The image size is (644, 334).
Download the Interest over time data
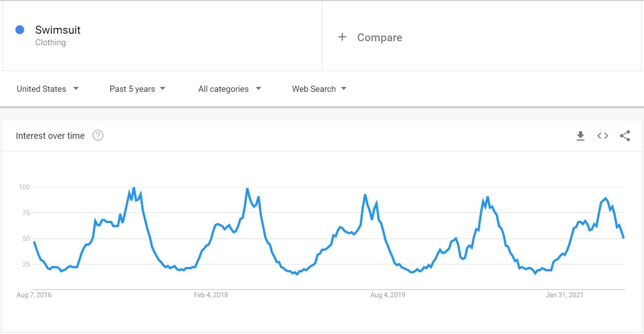[x=580, y=136]
